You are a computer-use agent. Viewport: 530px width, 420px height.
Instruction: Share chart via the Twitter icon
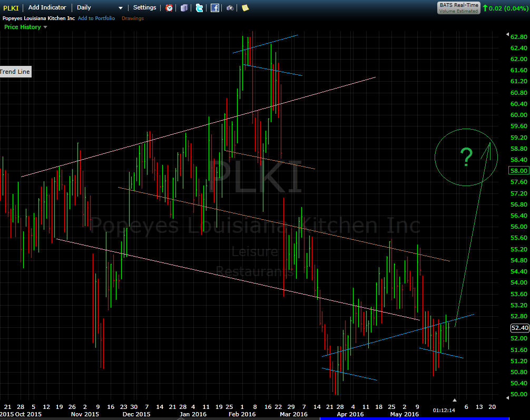[x=200, y=8]
